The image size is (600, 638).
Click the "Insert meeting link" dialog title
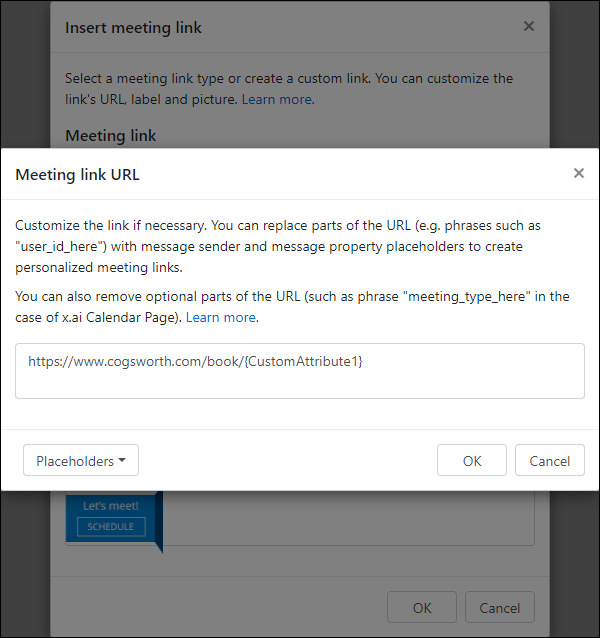(133, 28)
